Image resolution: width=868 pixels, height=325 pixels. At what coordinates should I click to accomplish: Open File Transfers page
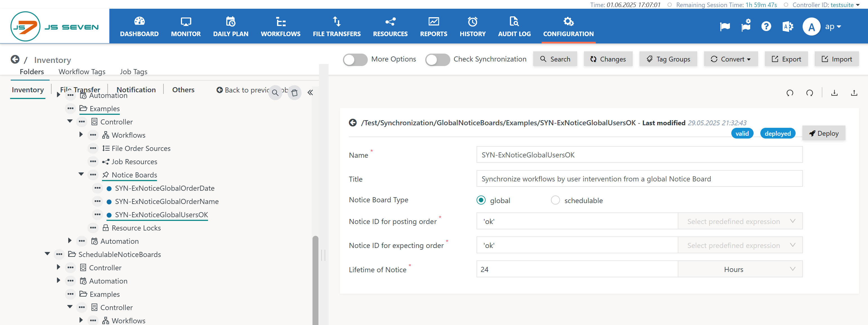click(336, 27)
